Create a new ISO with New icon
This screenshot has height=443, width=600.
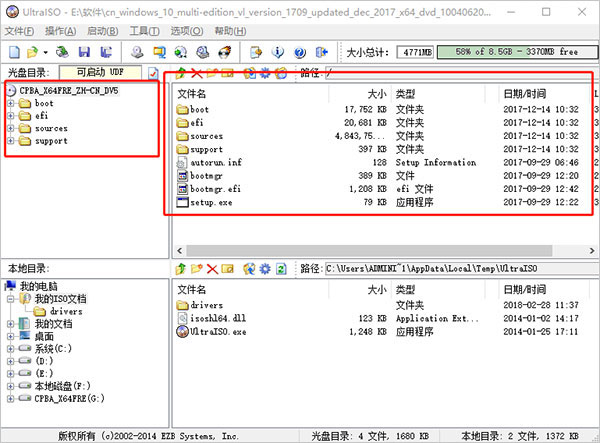coord(14,52)
